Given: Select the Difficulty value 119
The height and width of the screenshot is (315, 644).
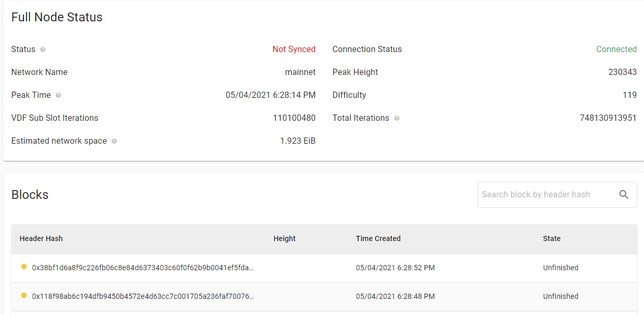Looking at the screenshot, I should pos(629,95).
